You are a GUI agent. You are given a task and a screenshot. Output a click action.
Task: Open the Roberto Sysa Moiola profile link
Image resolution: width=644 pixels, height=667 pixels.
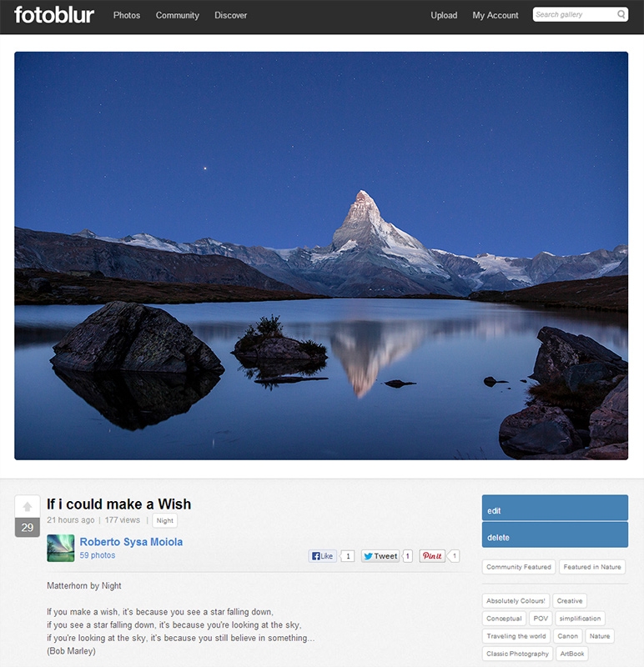click(x=131, y=542)
